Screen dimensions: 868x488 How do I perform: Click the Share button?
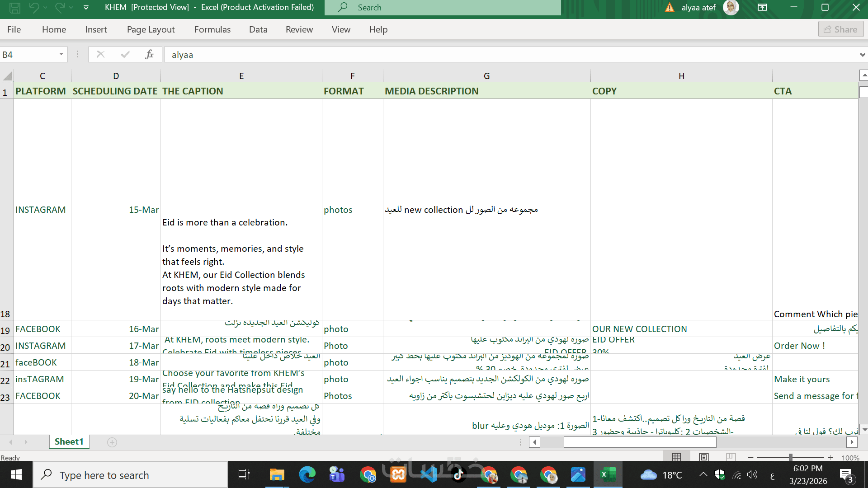tap(840, 29)
